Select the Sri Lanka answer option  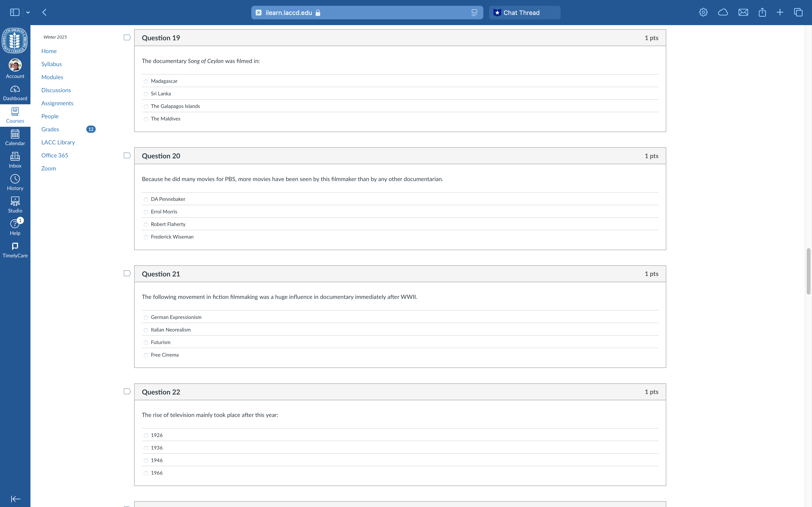146,94
